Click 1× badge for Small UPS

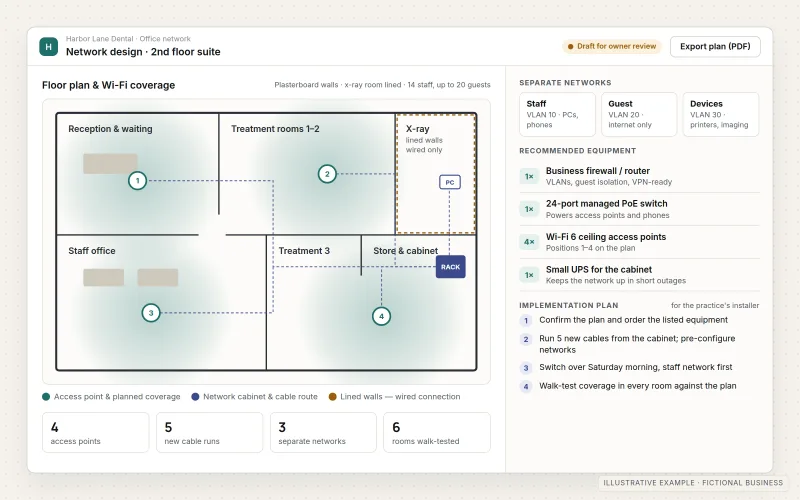pyautogui.click(x=529, y=275)
